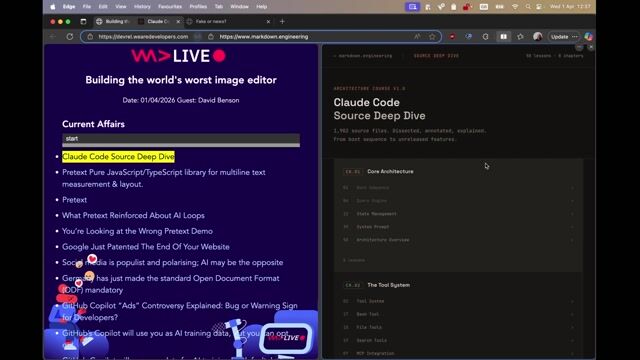Open the 'Query Engine' lesson row
This screenshot has width=640, height=360.
458,201
